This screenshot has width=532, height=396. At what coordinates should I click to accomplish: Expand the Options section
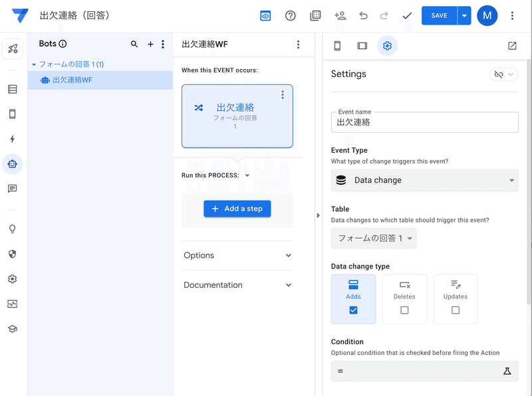tap(237, 255)
